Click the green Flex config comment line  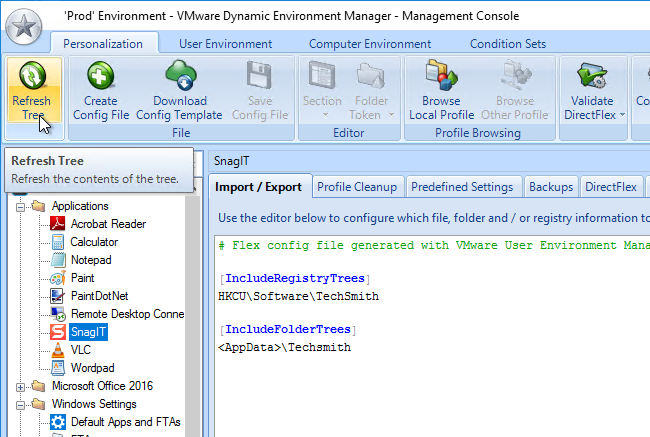click(433, 245)
